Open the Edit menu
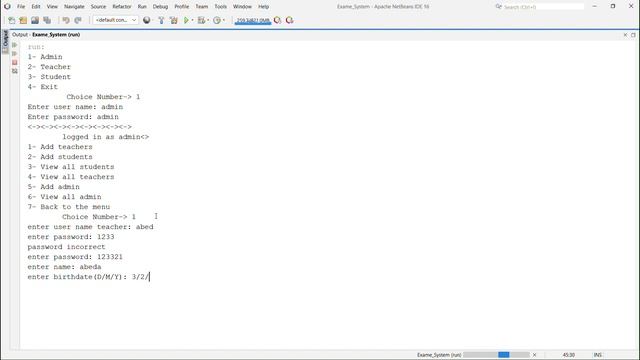The height and width of the screenshot is (360, 640). coord(36,7)
